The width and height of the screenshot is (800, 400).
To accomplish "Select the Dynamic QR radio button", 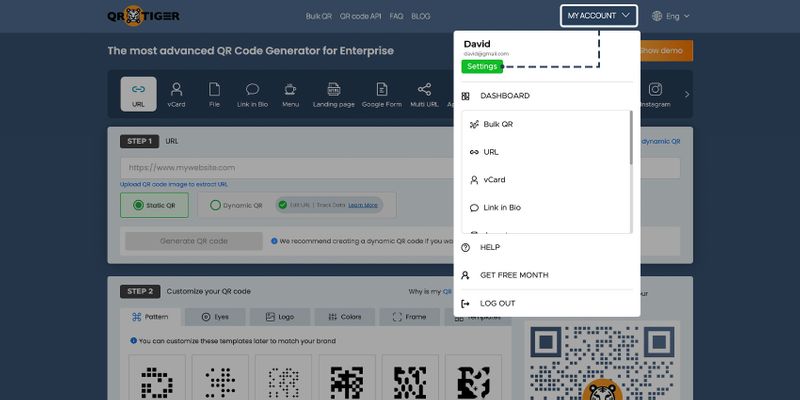I will tap(215, 205).
